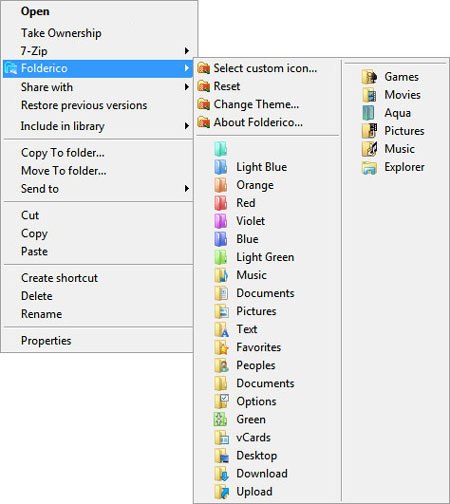Click the Download folder icon with down arrow

(221, 474)
